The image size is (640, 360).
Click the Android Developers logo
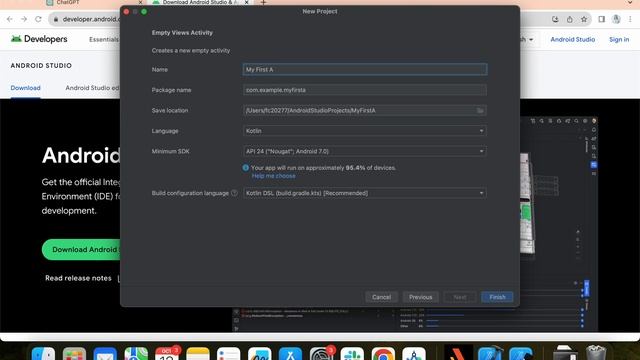(x=39, y=39)
